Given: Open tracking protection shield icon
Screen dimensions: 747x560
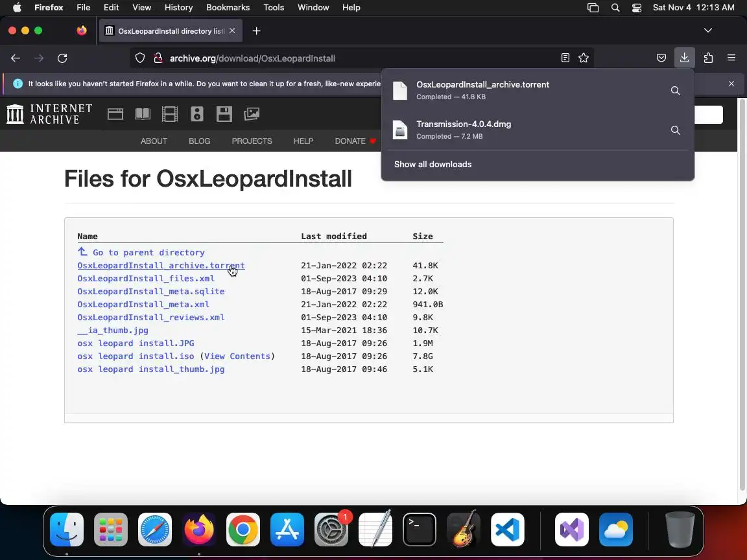Looking at the screenshot, I should click(x=139, y=58).
